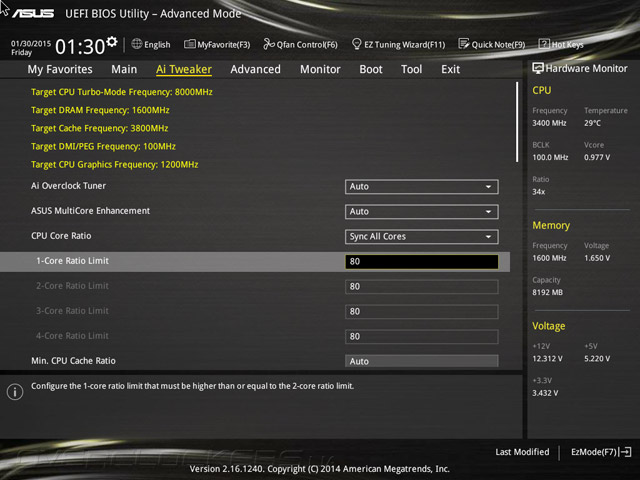Image resolution: width=640 pixels, height=480 pixels.
Task: Select the Ai Overclock Tuner label
Action: [68, 186]
